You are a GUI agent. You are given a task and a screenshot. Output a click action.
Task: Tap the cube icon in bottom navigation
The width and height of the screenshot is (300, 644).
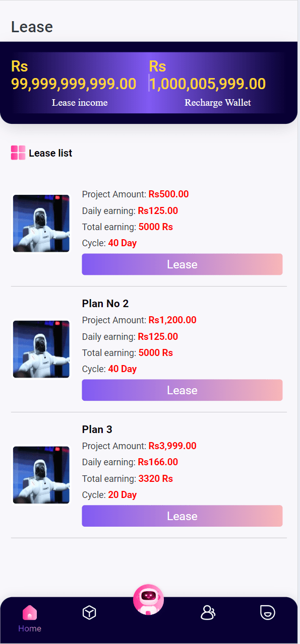tap(89, 612)
